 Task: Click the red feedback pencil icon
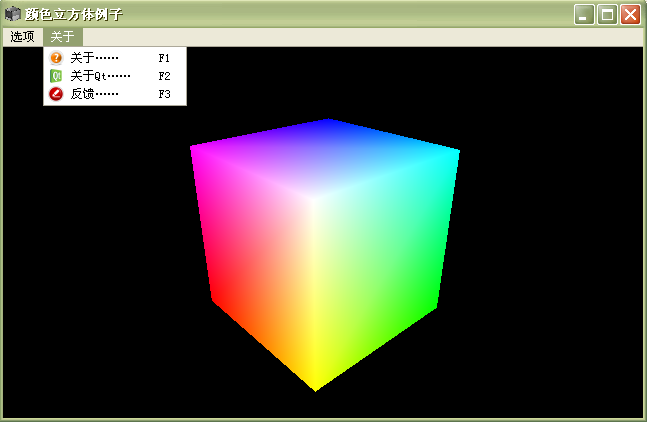(56, 94)
